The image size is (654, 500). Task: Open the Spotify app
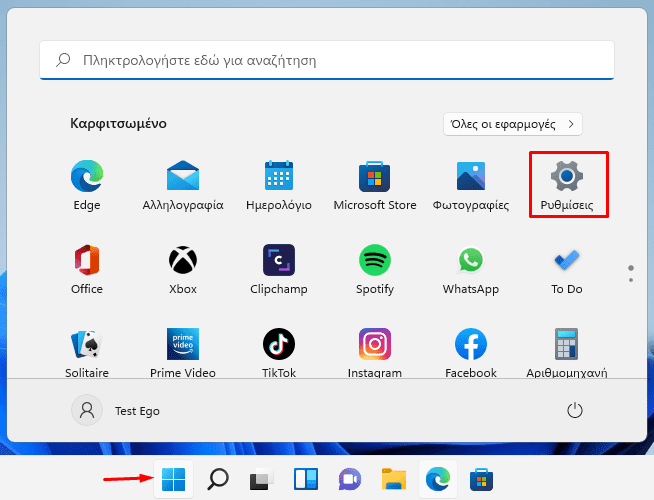(x=375, y=269)
